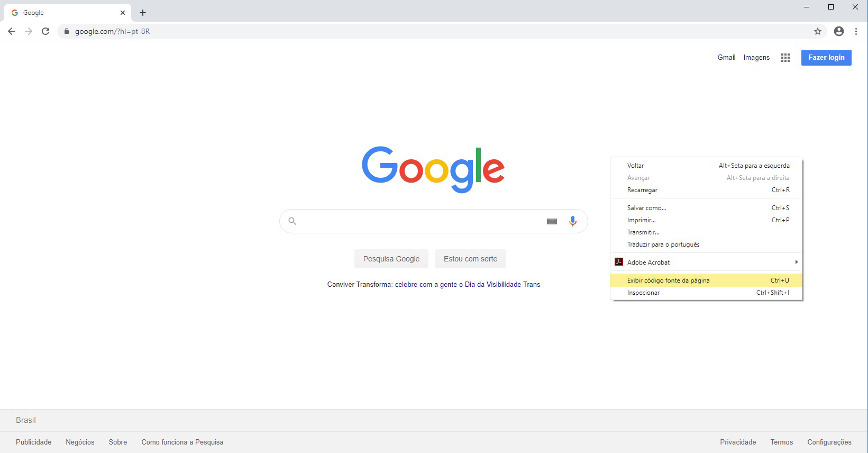
Task: Click the Estou com sorte button
Action: pyautogui.click(x=470, y=259)
